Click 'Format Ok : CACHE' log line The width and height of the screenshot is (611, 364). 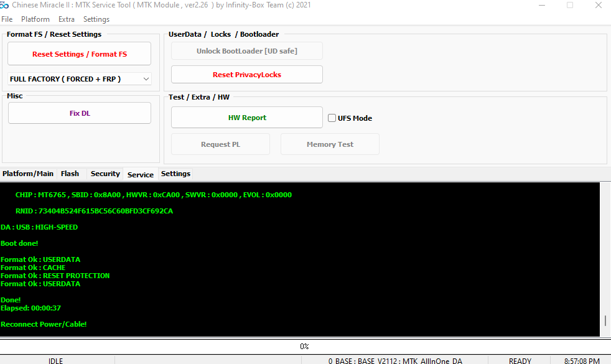33,268
